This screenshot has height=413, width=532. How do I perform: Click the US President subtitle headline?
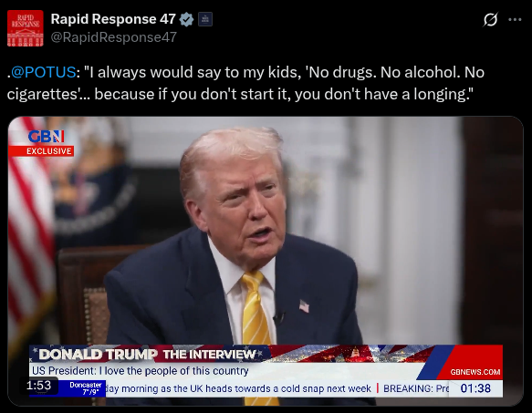click(141, 371)
